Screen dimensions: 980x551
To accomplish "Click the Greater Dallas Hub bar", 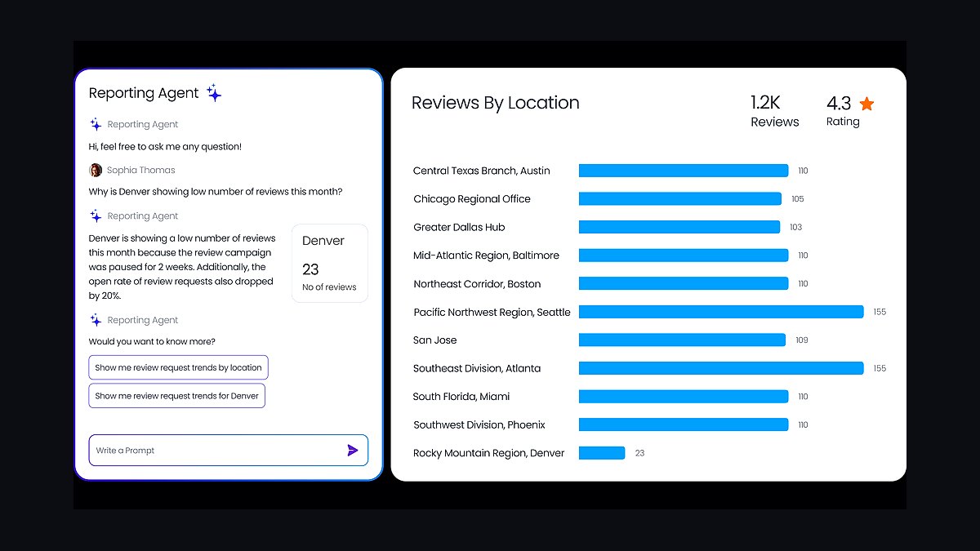I will click(x=679, y=227).
